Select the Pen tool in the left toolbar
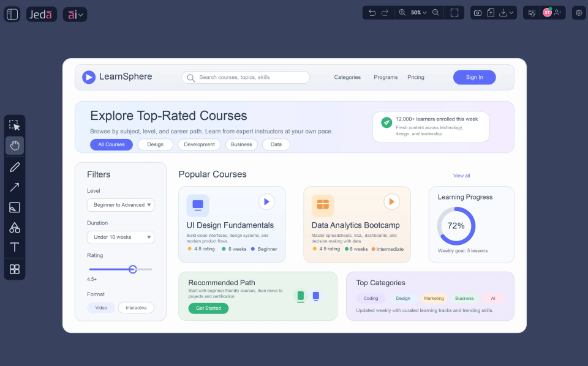588x366 pixels. click(x=15, y=166)
